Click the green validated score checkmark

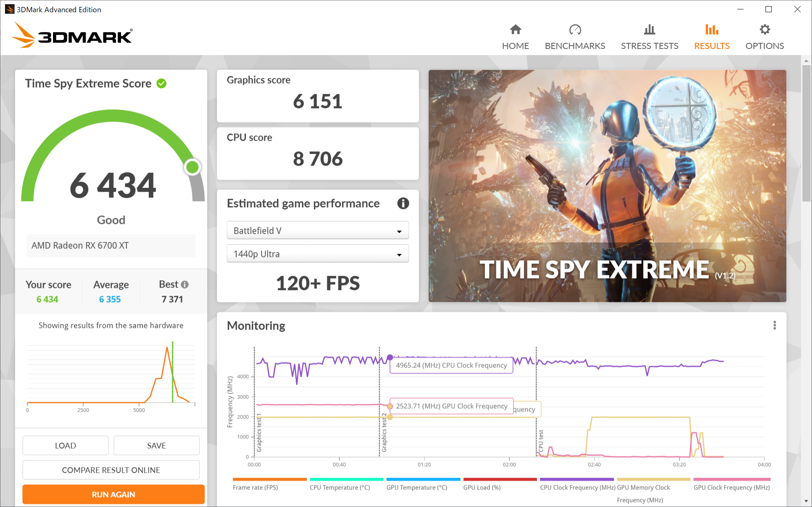[x=162, y=84]
